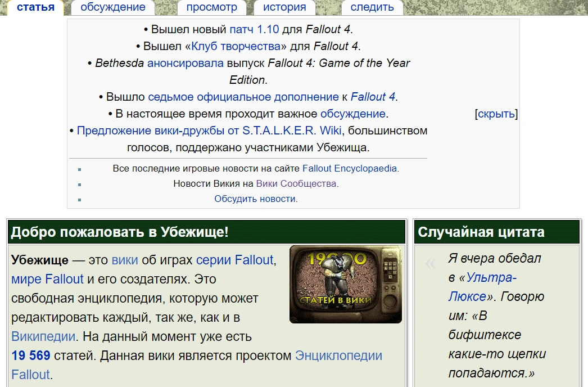Open the «19 569» article count link

31,355
